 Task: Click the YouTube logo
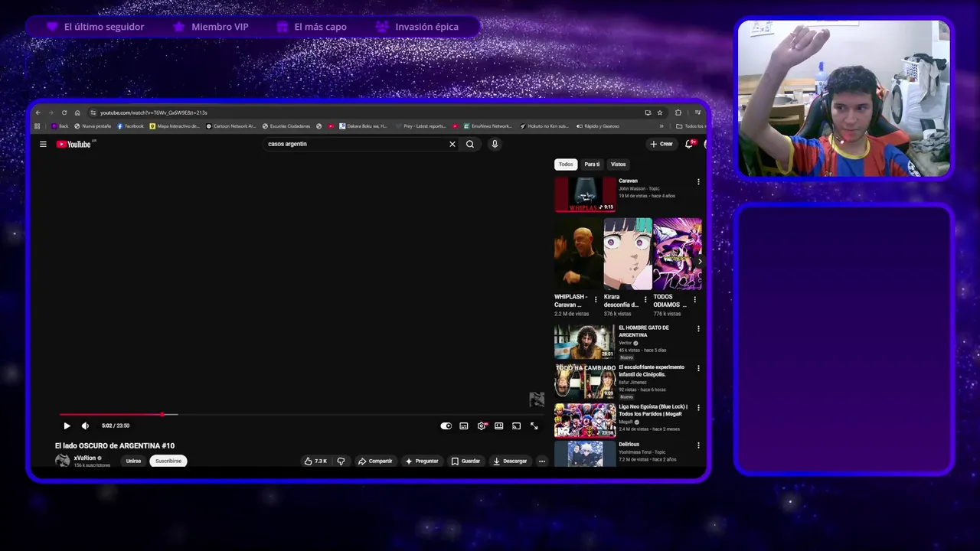pos(75,144)
